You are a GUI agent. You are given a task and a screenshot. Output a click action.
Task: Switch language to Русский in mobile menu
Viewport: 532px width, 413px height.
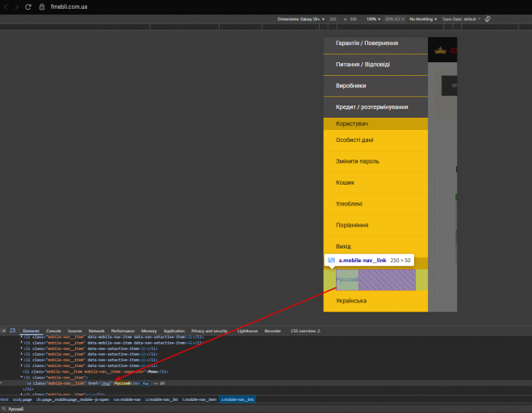pyautogui.click(x=375, y=280)
